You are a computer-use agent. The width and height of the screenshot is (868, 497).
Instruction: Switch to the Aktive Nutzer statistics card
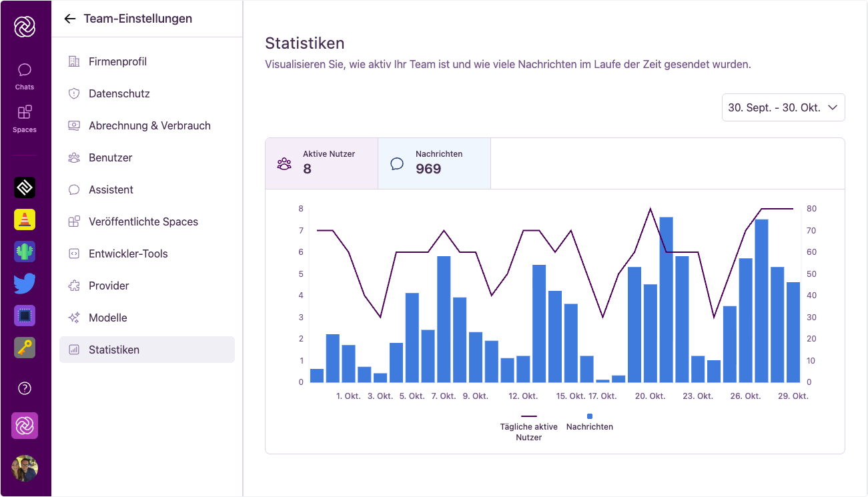[x=321, y=163]
